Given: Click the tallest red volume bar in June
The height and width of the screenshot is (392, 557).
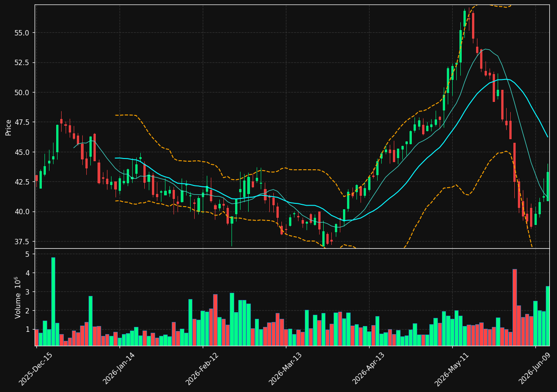Looking at the screenshot, I should [x=514, y=308].
